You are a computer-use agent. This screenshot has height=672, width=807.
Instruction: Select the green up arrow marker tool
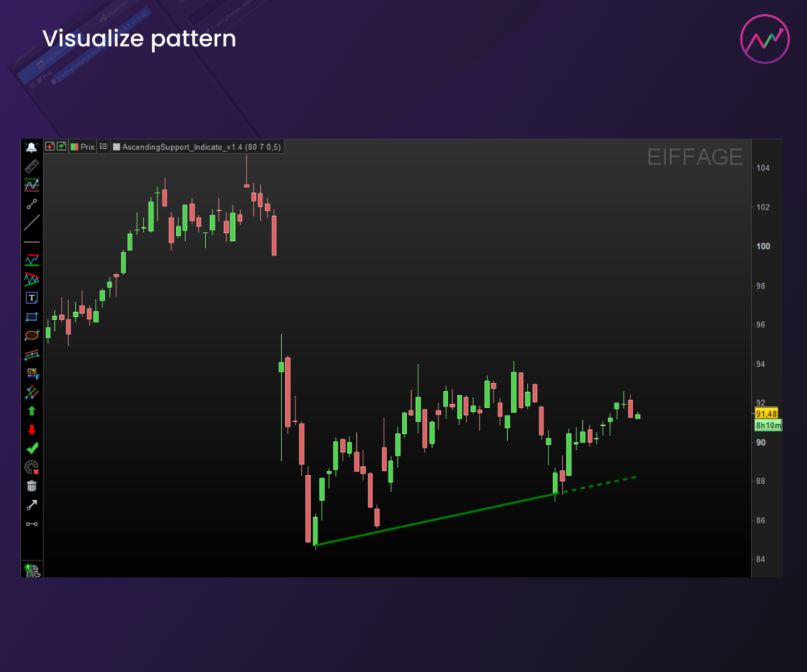point(32,411)
